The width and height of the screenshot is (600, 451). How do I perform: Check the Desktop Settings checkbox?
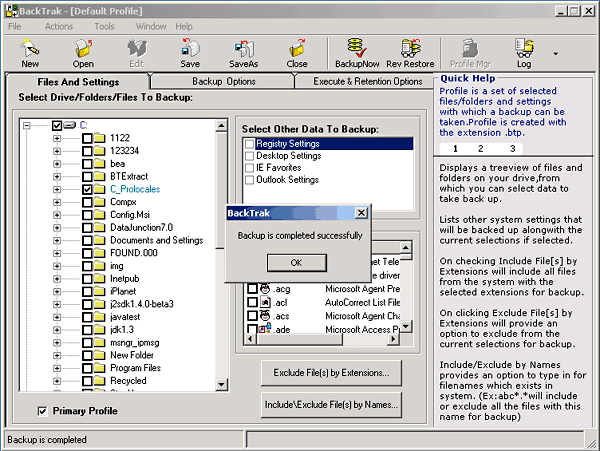tap(249, 156)
